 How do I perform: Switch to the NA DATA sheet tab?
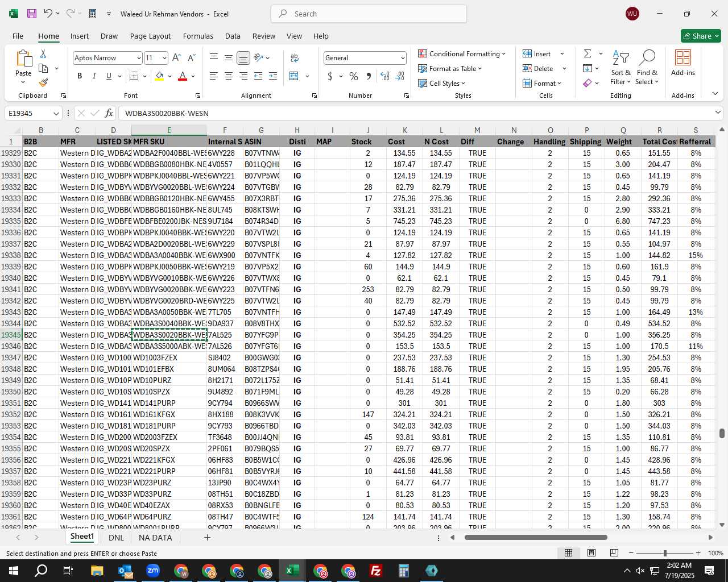point(155,537)
